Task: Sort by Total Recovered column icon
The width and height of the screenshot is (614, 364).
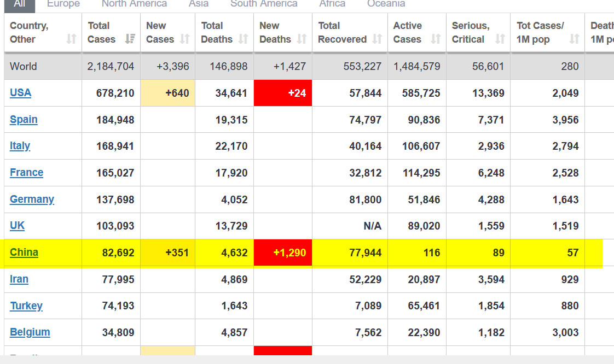Action: click(377, 39)
